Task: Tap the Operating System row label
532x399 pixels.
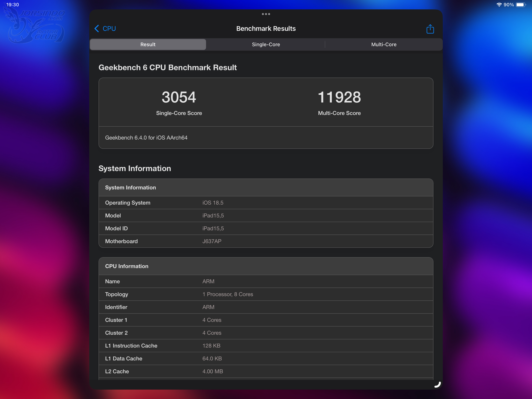Action: click(x=128, y=203)
